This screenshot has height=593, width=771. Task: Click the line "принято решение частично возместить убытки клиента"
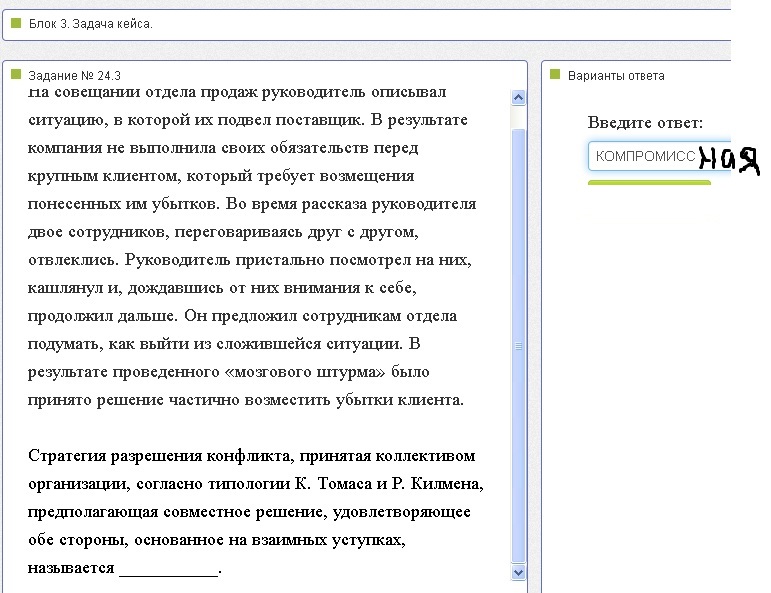(x=246, y=400)
